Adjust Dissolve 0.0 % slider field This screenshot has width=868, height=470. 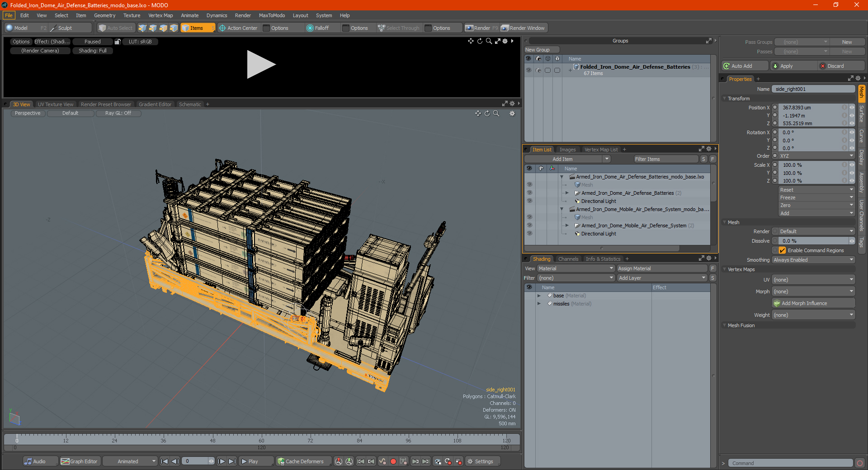point(813,241)
